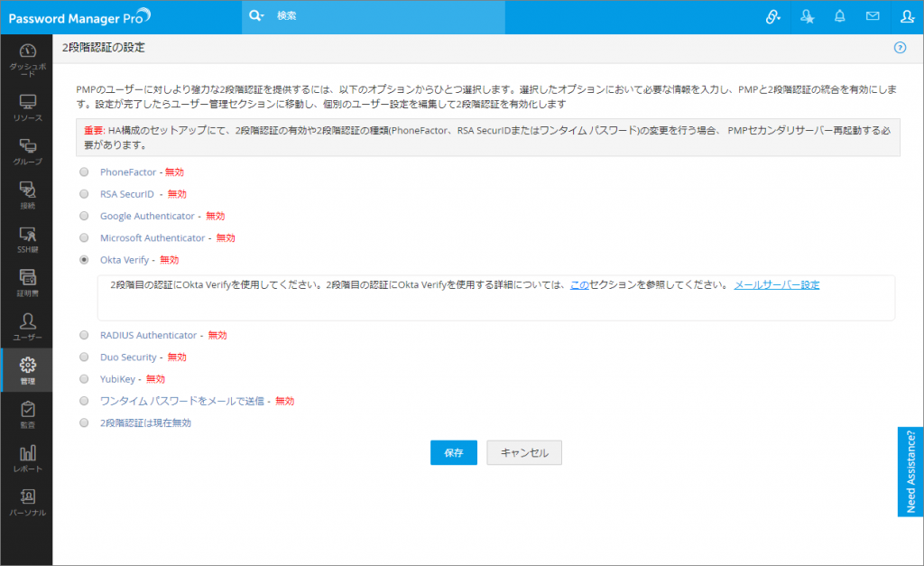Click the Duo Security label text
This screenshot has width=924, height=566.
(128, 357)
